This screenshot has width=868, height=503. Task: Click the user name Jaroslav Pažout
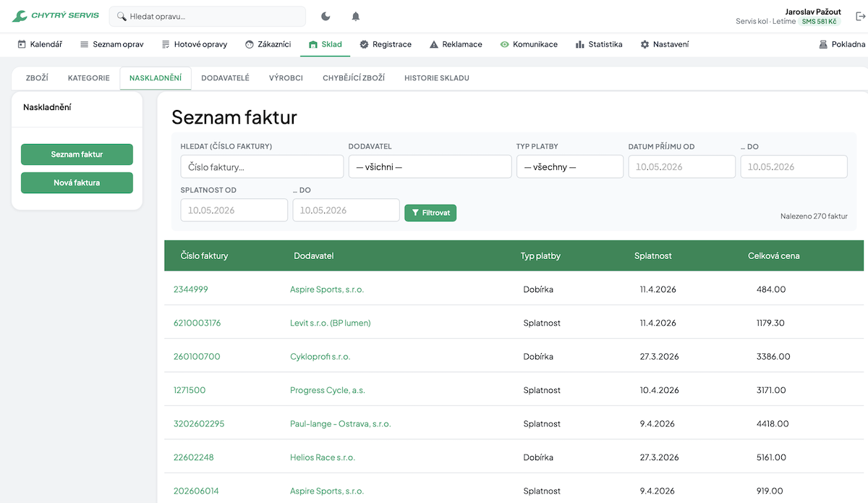pos(813,12)
